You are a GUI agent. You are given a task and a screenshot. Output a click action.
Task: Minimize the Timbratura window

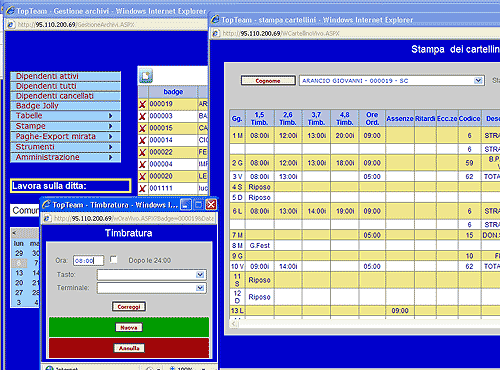click(x=186, y=204)
